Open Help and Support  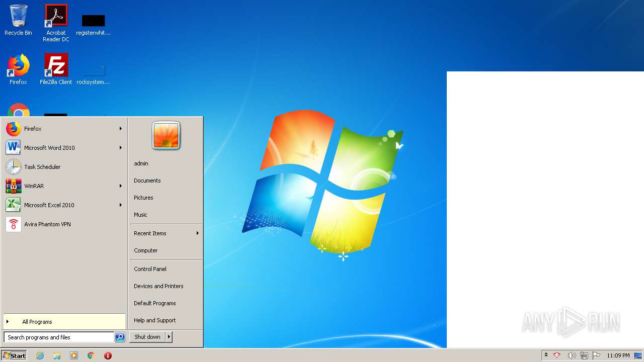click(x=155, y=320)
